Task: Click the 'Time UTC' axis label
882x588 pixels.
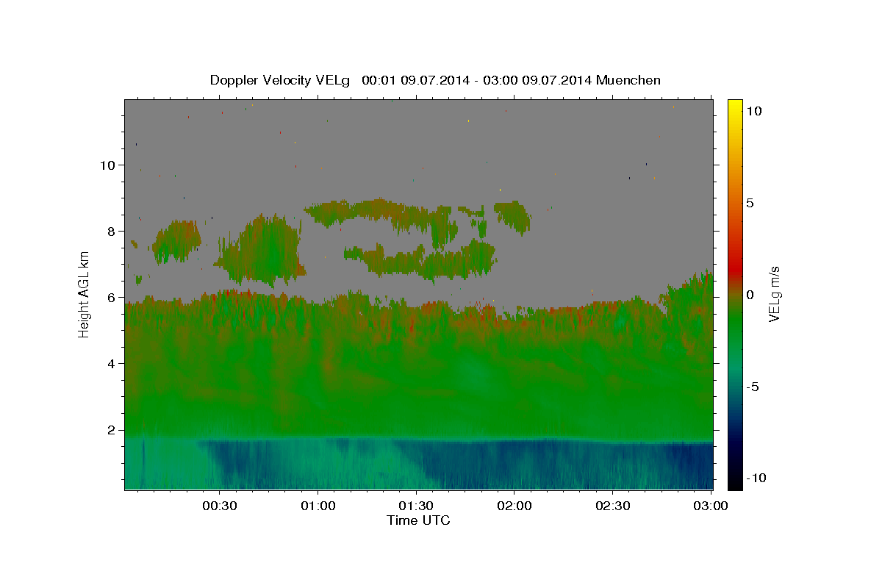Action: [x=418, y=520]
